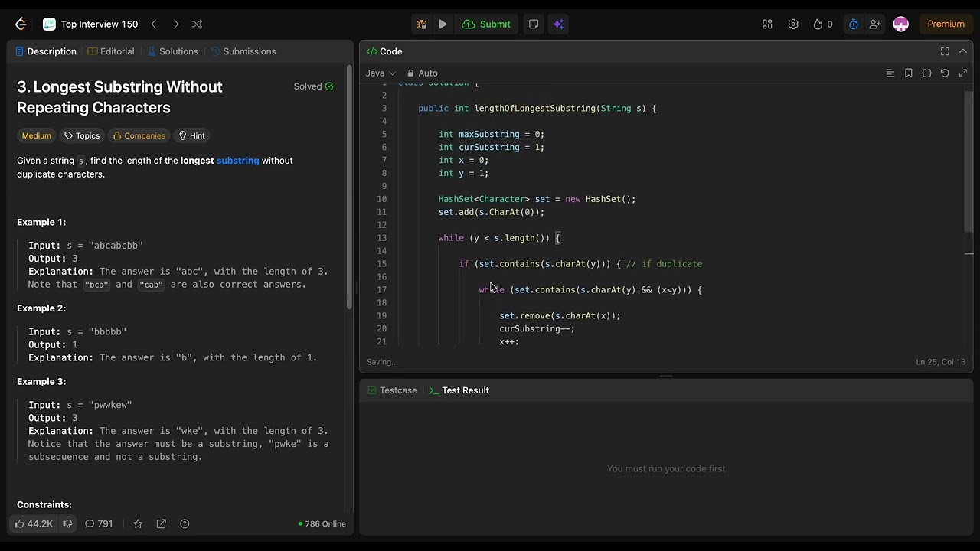Start the timer clock icon
Image resolution: width=980 pixels, height=551 pixels.
pos(854,24)
